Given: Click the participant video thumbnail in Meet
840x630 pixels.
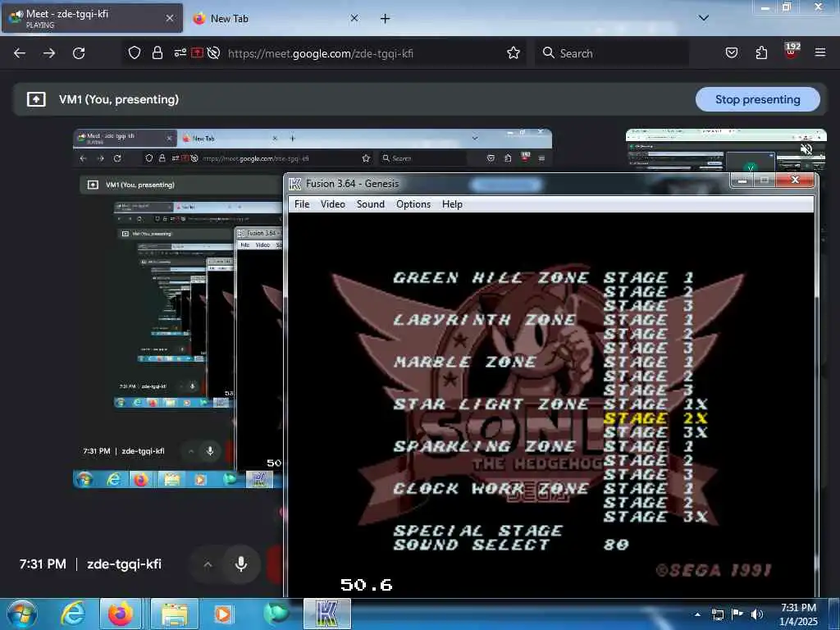Looking at the screenshot, I should tap(726, 151).
